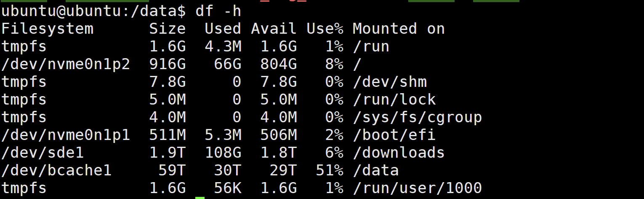Click the '30T' used value
The height and width of the screenshot is (199, 644).
227,170
